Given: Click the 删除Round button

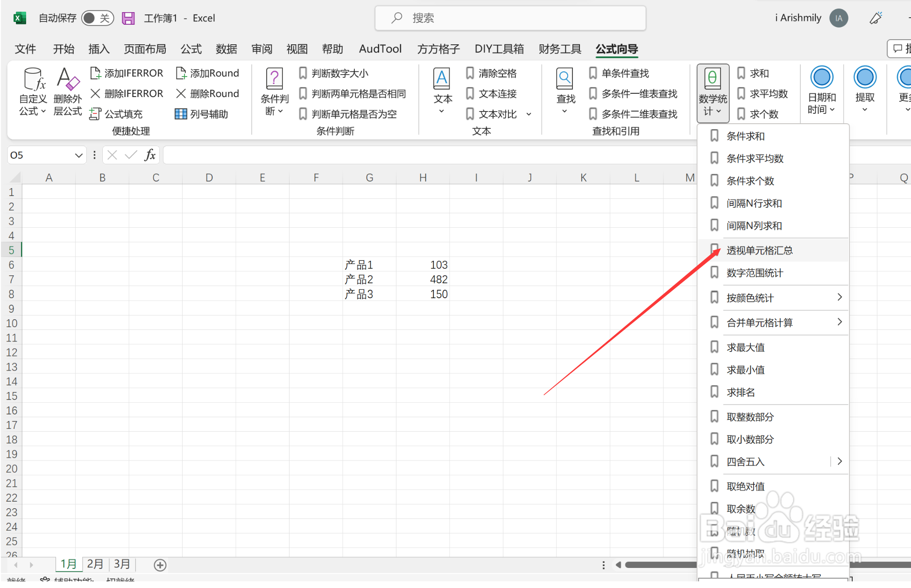Looking at the screenshot, I should (x=207, y=94).
